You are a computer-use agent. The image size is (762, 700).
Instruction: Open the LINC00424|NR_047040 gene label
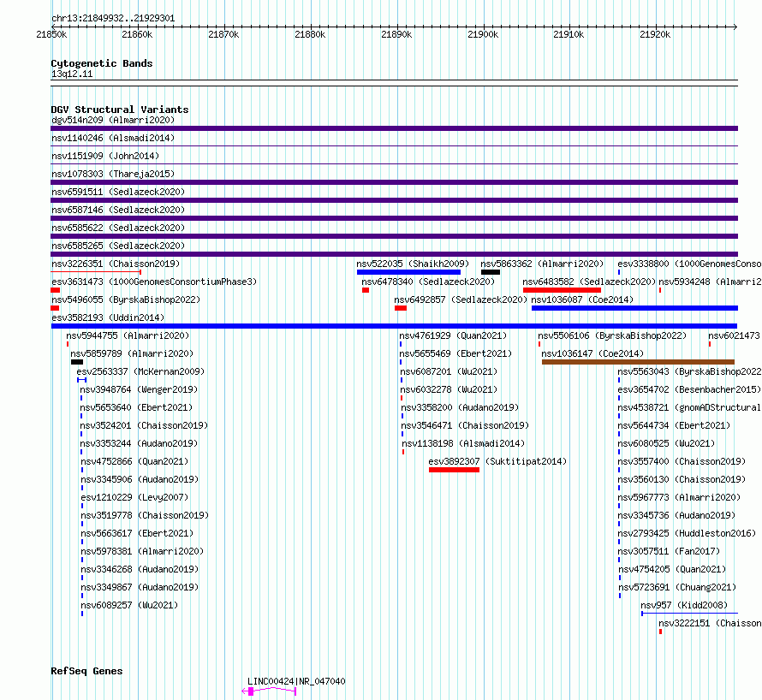coord(296,681)
